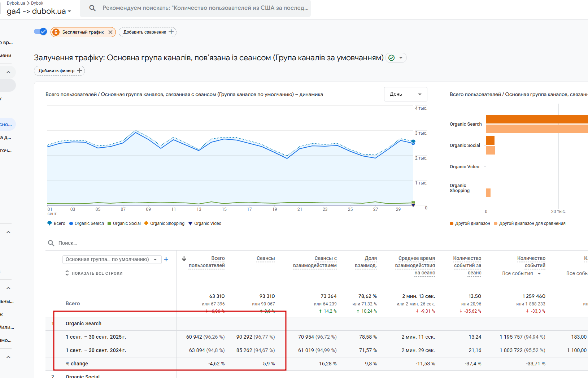
Task: Click ПОКАЗАТЬ ВСЕ СТРОКИ button
Action: [x=94, y=273]
